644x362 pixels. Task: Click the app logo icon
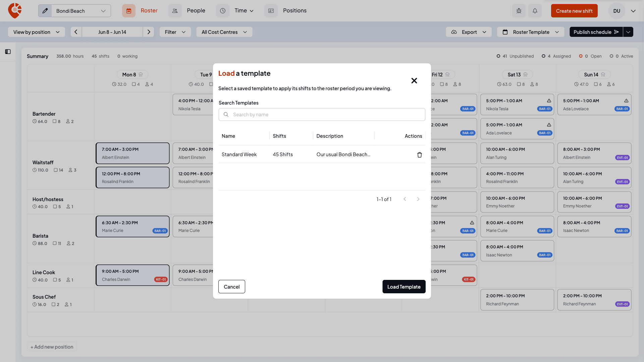15,11
